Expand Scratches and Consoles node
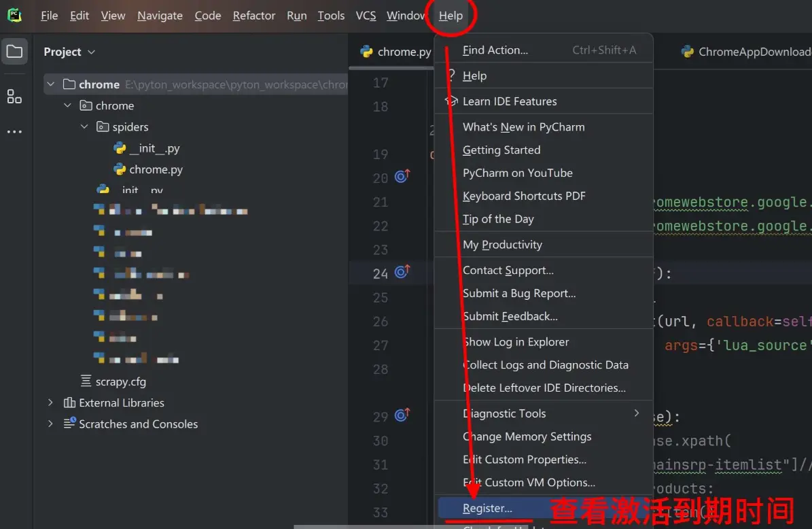 pyautogui.click(x=50, y=424)
